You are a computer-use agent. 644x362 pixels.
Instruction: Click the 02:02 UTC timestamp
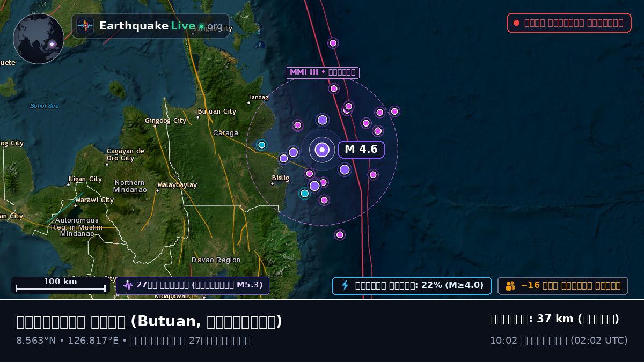point(598,341)
